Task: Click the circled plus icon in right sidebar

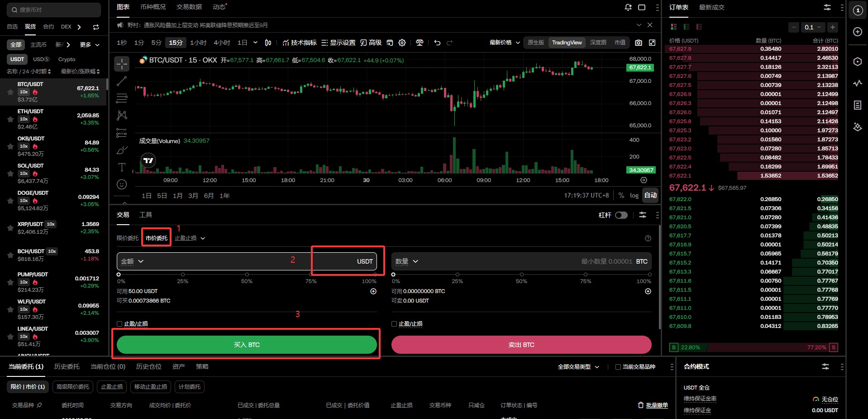Action: (x=857, y=32)
